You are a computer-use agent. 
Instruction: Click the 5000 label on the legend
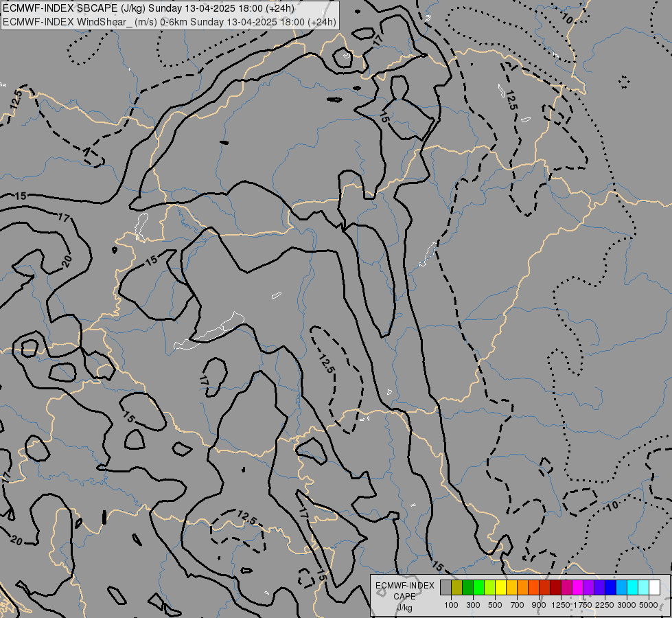pyautogui.click(x=649, y=605)
